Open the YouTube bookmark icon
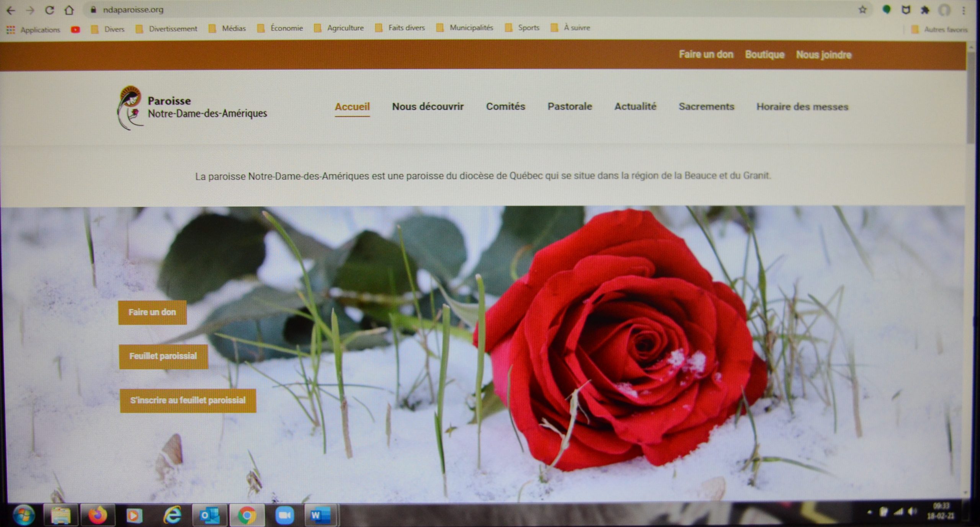 coord(75,29)
